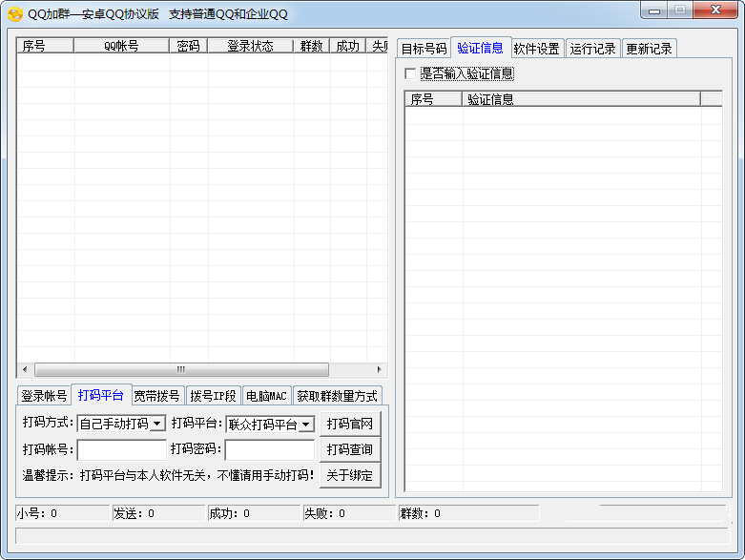
Task: Switch to the 登录帐号 tab
Action: click(x=44, y=396)
